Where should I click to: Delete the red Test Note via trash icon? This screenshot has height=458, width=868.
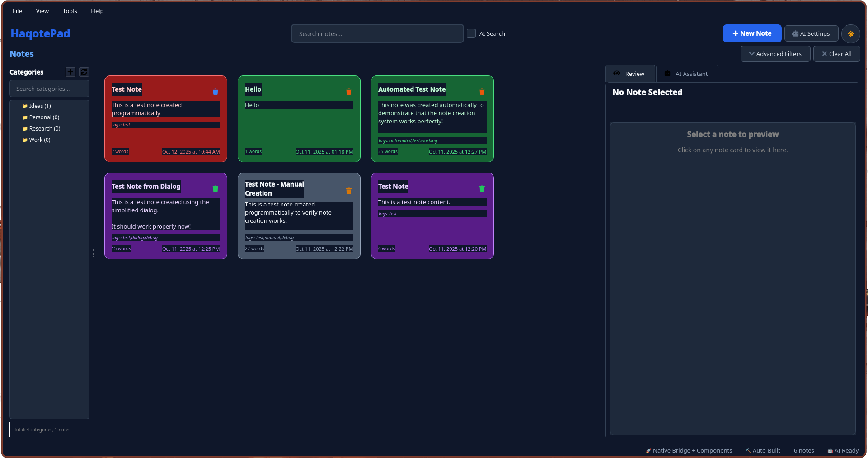coord(215,91)
